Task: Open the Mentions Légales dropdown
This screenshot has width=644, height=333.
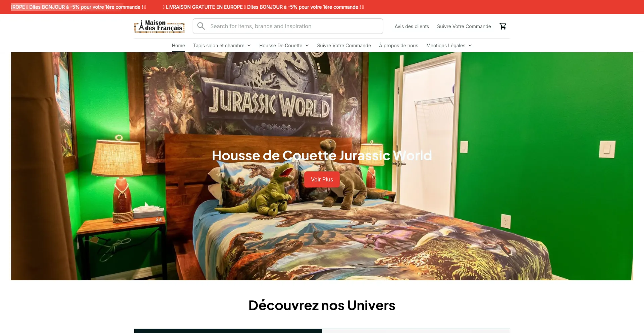Action: 446,45
